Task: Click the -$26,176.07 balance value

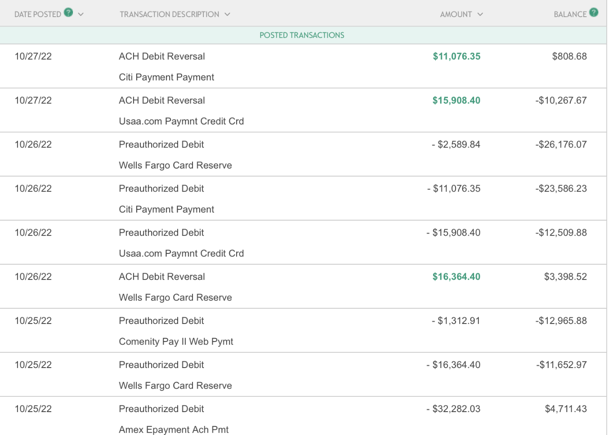Action: click(x=561, y=145)
